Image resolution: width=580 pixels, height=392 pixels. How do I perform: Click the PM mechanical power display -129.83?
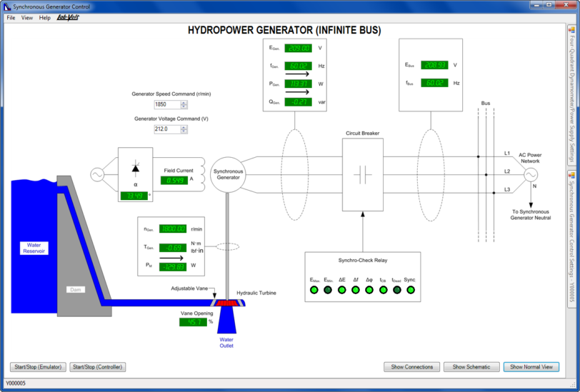coord(173,266)
